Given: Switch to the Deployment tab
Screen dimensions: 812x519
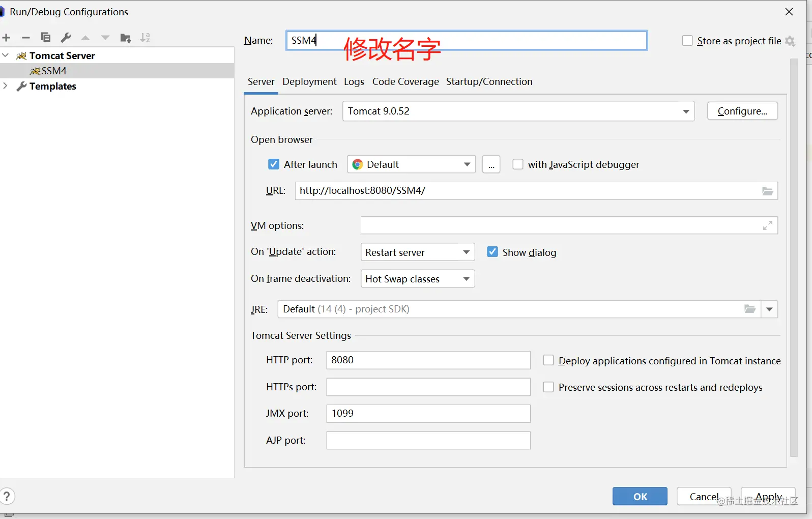Looking at the screenshot, I should tap(309, 81).
